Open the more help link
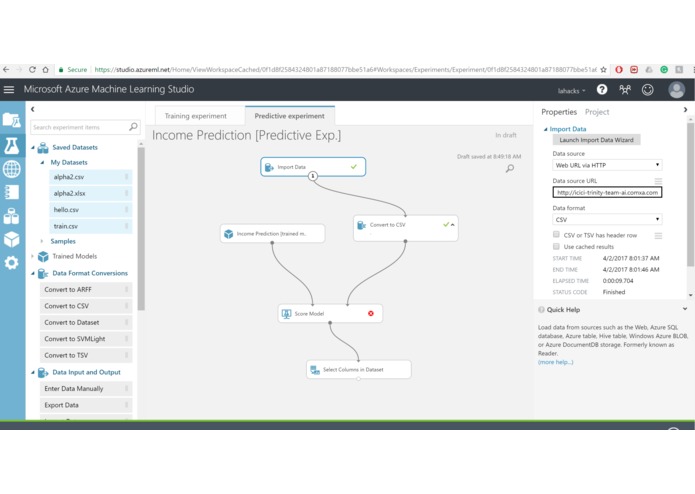 555,362
